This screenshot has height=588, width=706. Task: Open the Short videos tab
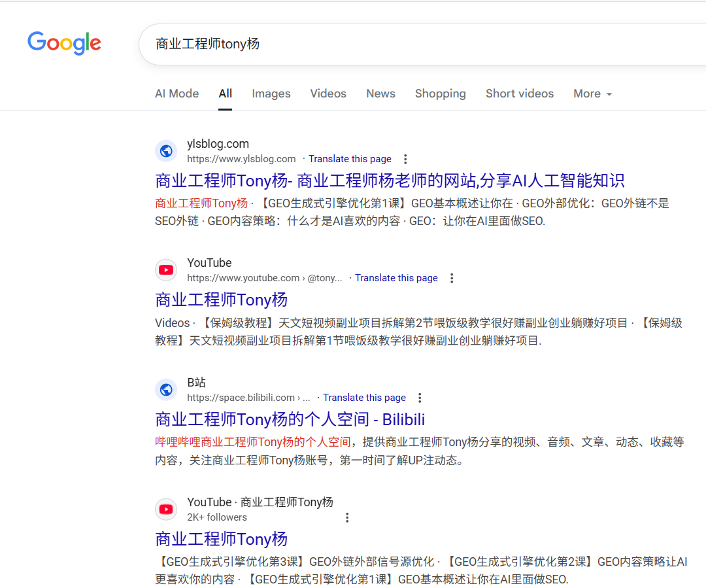point(519,94)
